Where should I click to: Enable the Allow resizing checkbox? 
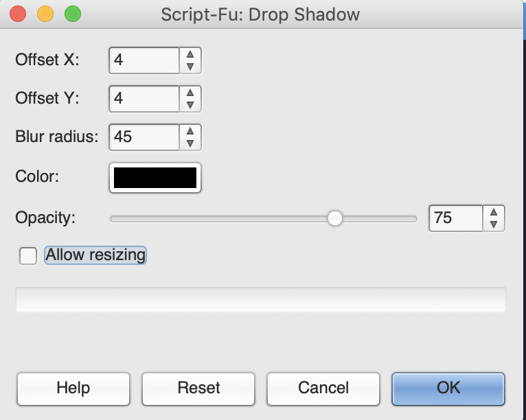28,256
